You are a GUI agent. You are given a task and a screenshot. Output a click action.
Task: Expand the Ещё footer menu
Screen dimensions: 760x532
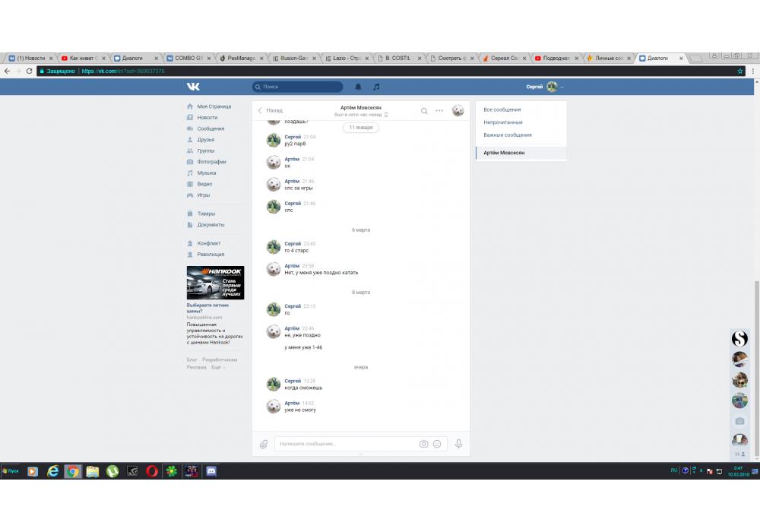coord(217,367)
